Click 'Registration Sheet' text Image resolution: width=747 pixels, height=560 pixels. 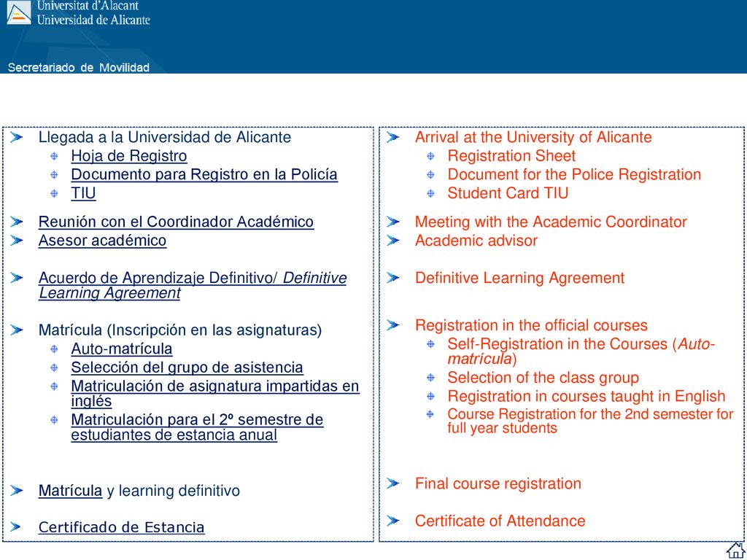[x=511, y=156]
